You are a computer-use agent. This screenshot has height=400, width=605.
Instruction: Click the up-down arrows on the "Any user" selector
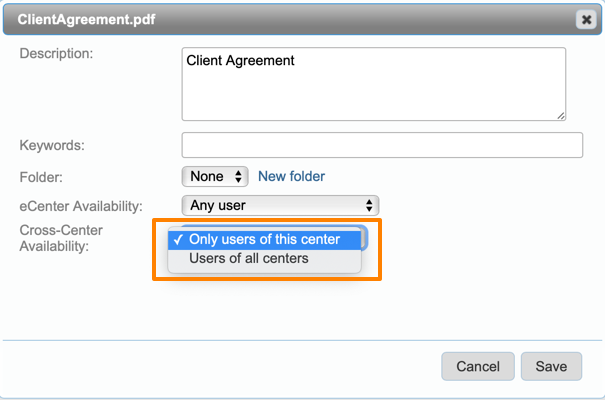[370, 206]
